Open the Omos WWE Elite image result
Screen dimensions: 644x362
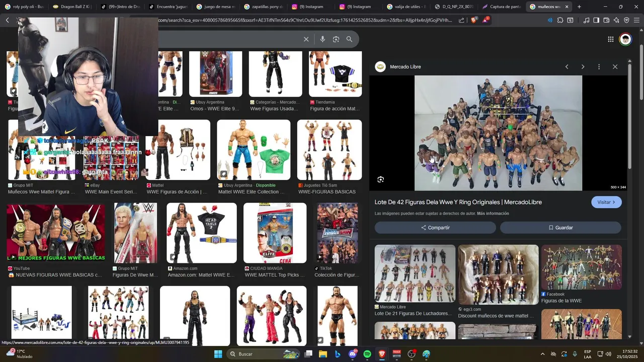[216, 74]
